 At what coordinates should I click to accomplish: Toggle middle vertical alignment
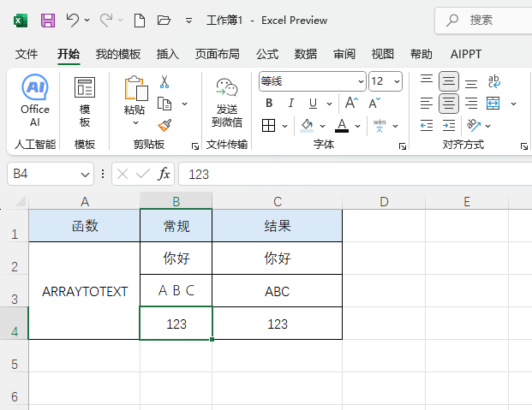coord(449,81)
